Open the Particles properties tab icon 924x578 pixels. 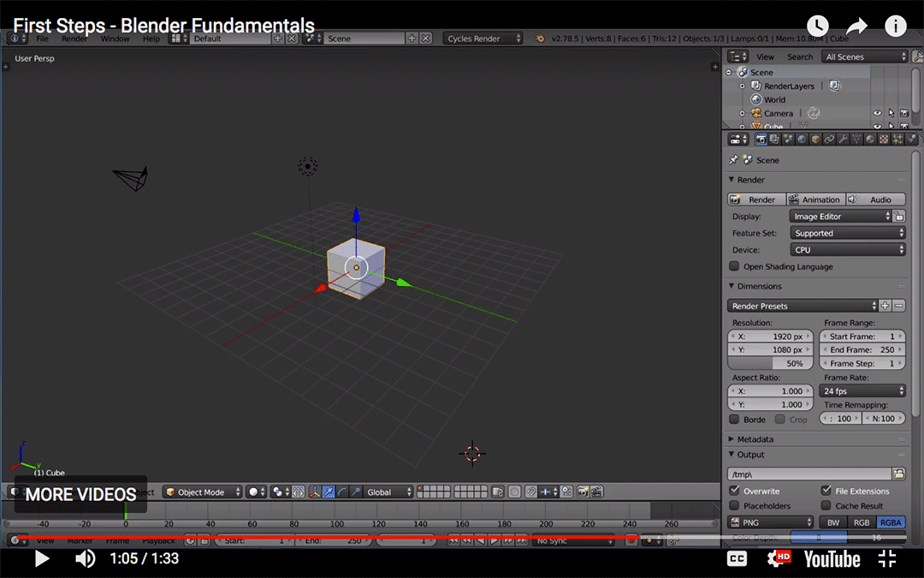pyautogui.click(x=897, y=140)
